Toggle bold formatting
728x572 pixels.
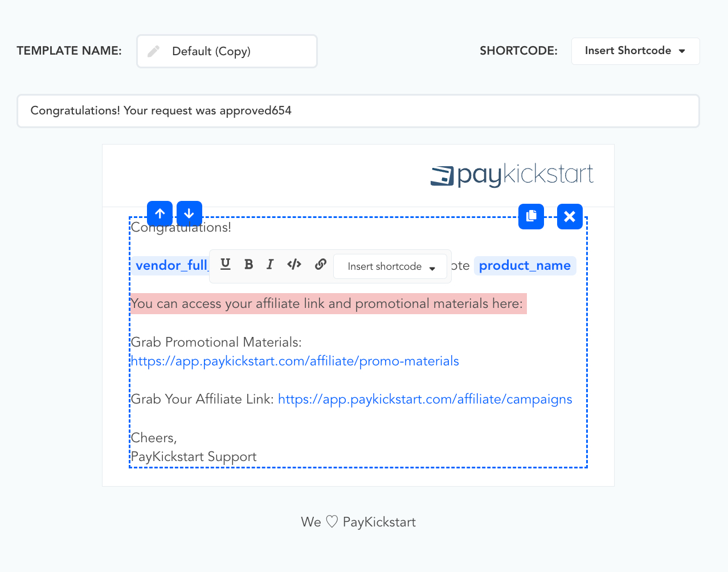click(x=248, y=264)
